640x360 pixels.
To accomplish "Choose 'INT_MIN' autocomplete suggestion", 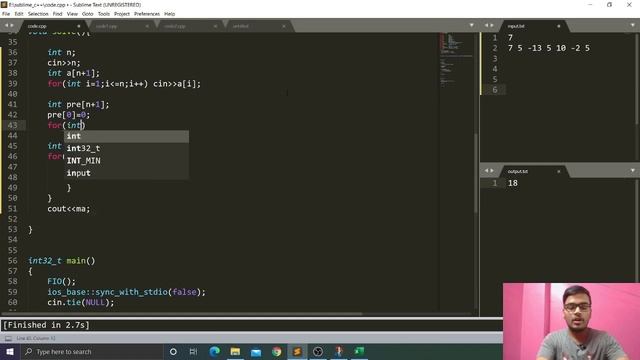I will [127, 161].
